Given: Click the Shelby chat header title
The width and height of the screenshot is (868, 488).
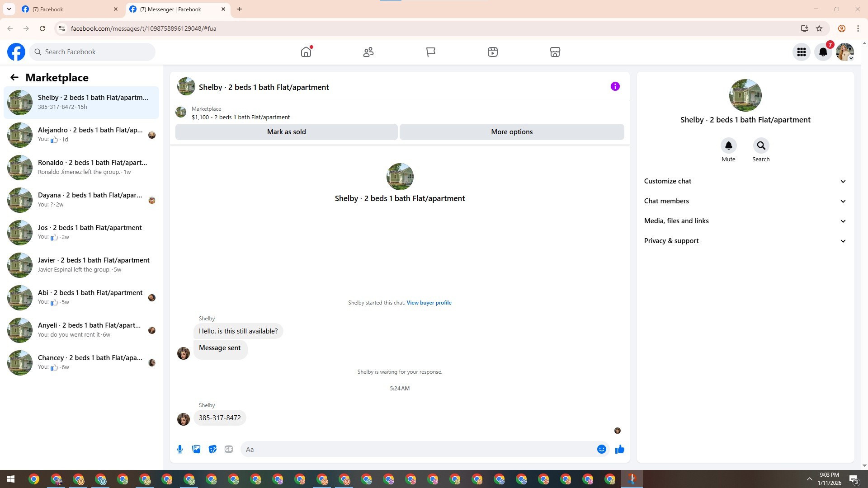Looking at the screenshot, I should click(264, 87).
